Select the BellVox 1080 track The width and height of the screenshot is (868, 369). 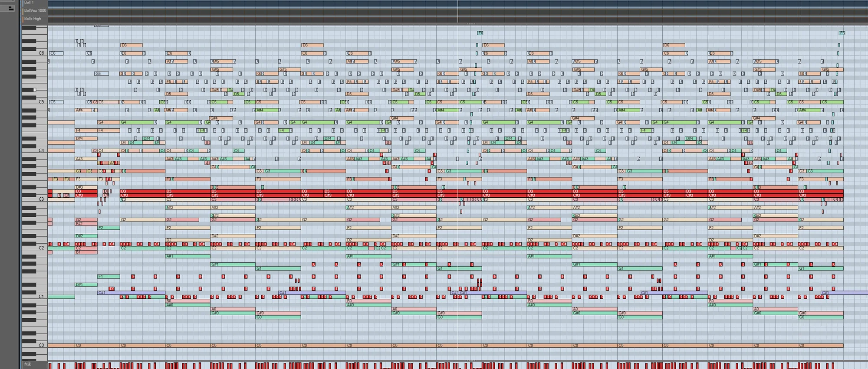[35, 10]
